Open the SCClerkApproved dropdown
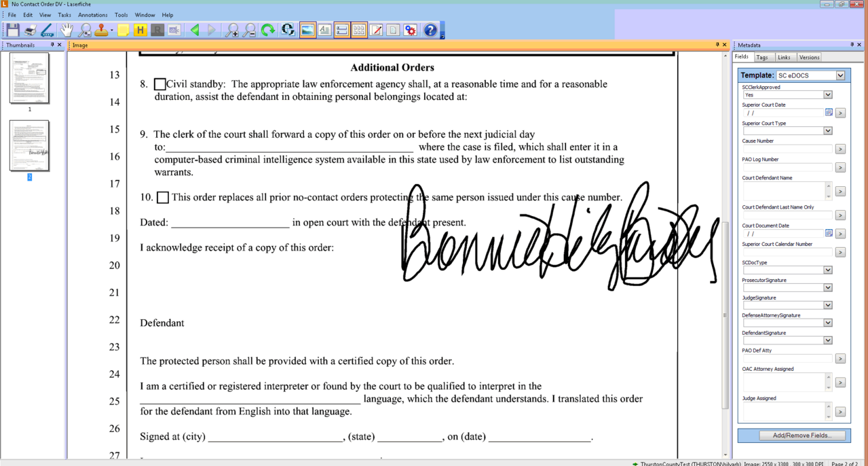 (827, 95)
